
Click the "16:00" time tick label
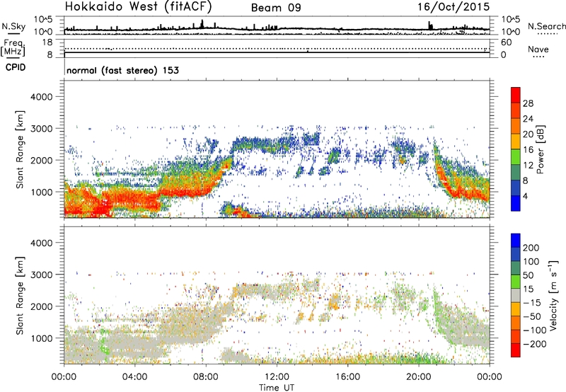(348, 377)
